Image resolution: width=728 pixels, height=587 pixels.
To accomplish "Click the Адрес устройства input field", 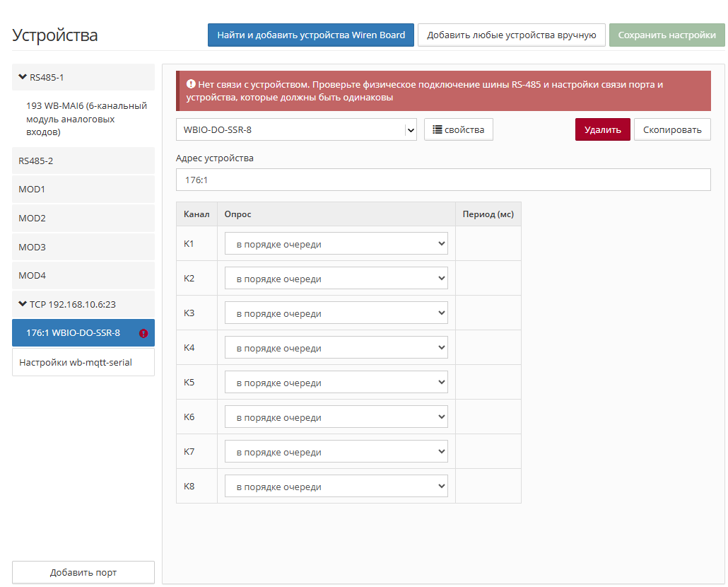I will (x=443, y=180).
